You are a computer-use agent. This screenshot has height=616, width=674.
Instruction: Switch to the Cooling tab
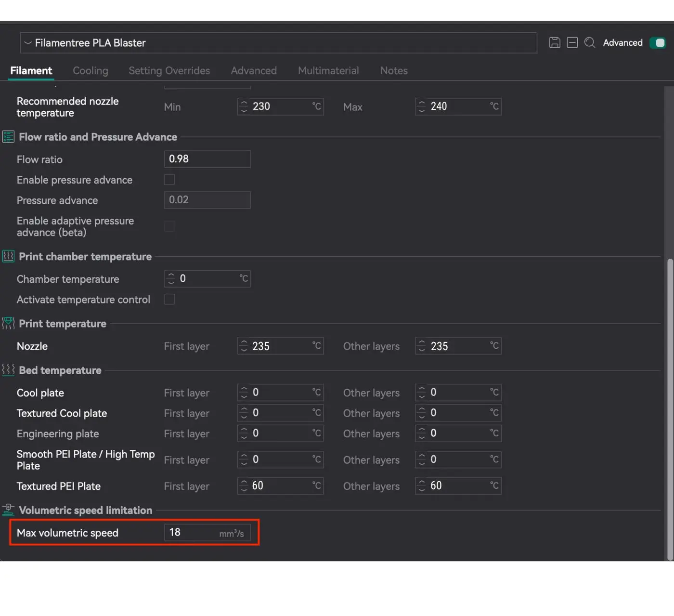[x=91, y=71]
